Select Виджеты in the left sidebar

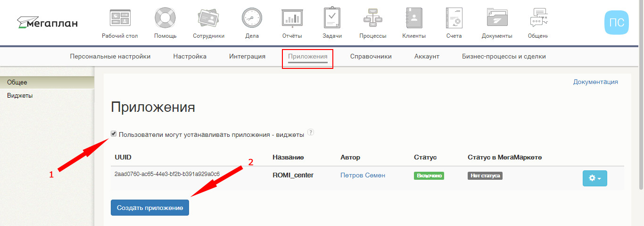(47, 95)
